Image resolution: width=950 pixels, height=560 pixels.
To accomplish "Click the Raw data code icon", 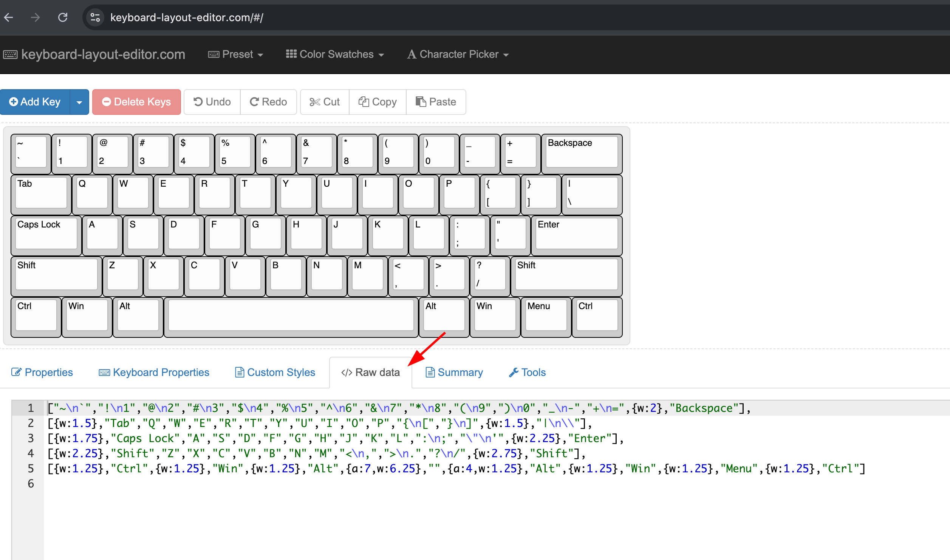I will point(346,372).
